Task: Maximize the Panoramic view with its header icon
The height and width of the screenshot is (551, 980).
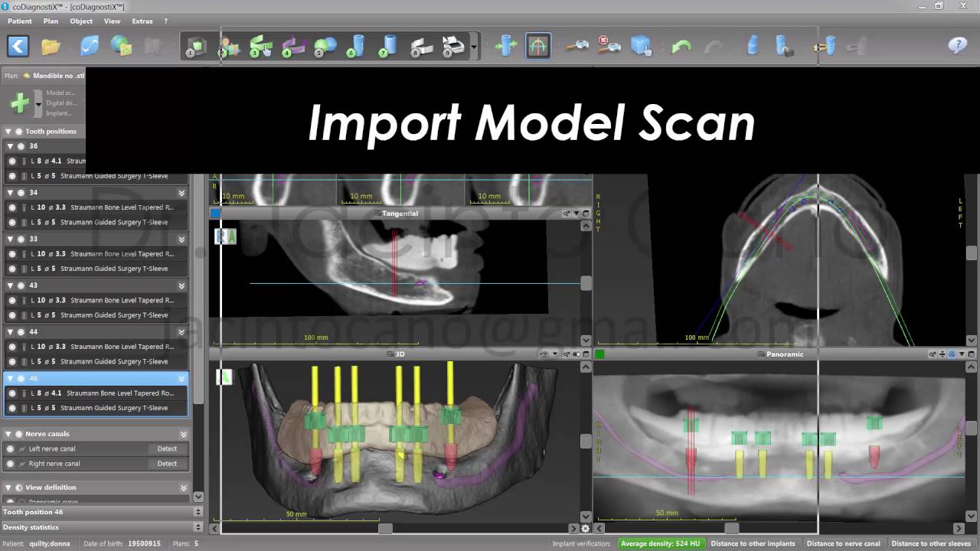Action: tap(970, 354)
